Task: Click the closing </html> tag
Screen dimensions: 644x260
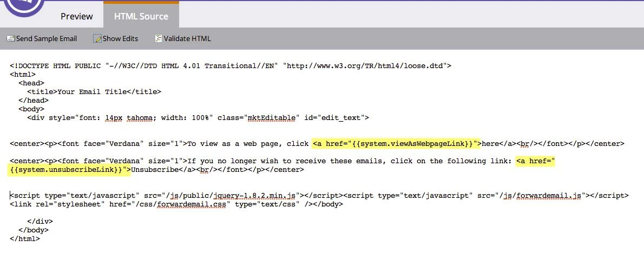Action: click(25, 239)
